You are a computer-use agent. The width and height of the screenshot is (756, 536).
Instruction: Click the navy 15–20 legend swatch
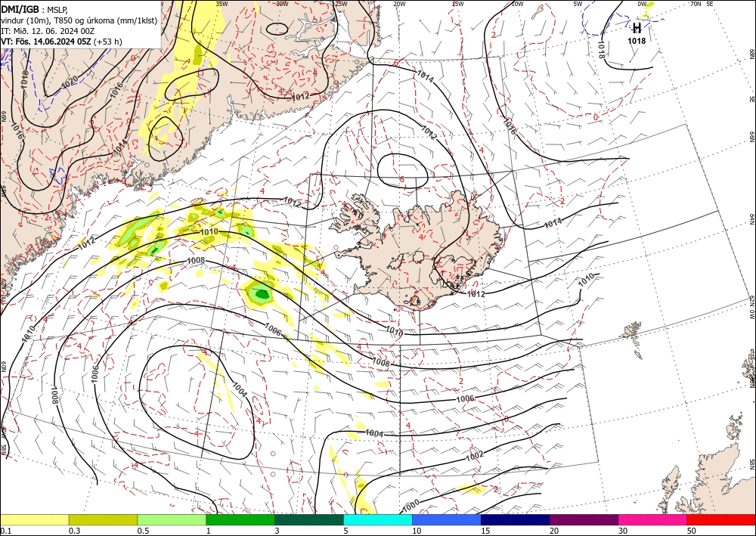pos(516,519)
